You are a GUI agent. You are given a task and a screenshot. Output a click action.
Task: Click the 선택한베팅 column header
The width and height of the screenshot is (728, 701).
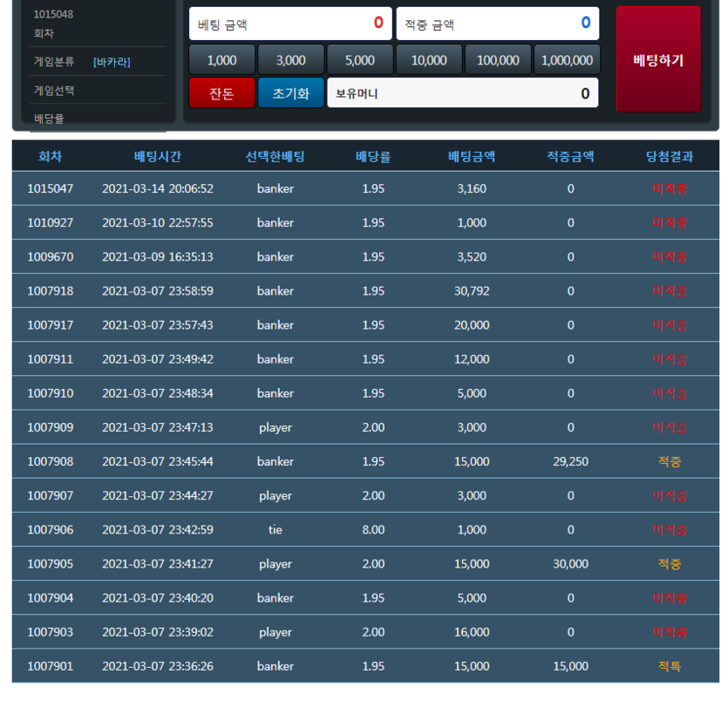275,156
